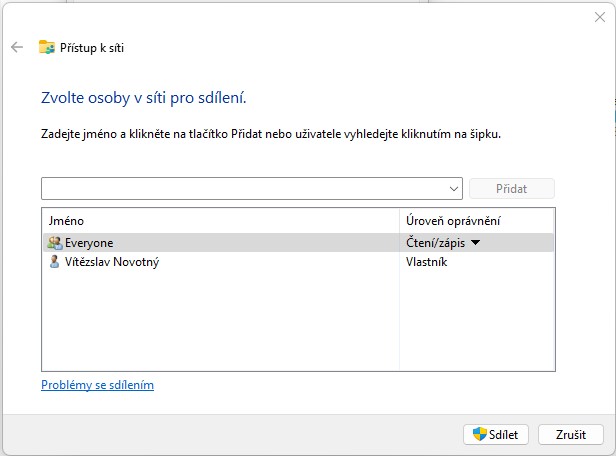Open the Problémy se sdílením link
This screenshot has width=616, height=456.
(97, 385)
